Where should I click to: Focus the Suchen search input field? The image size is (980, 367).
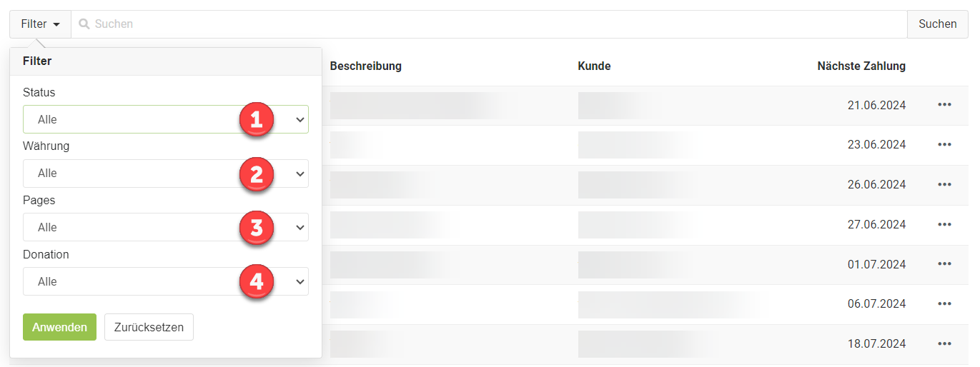(489, 24)
